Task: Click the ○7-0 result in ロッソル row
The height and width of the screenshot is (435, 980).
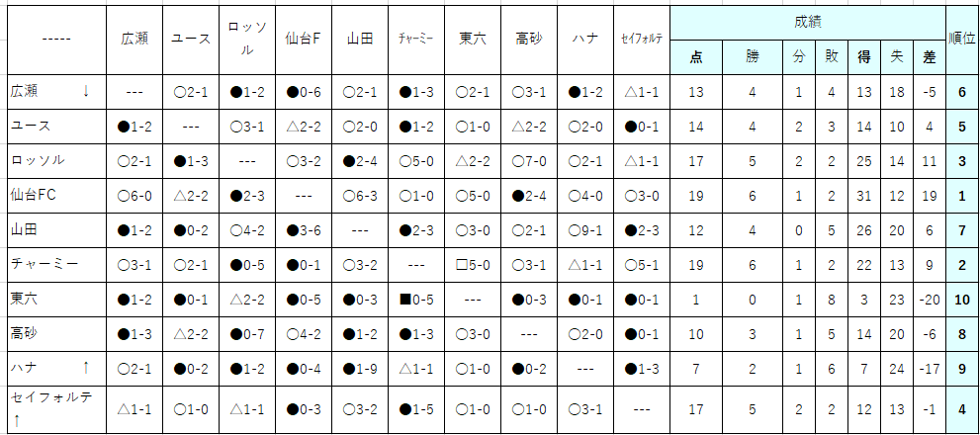Action: 529,160
